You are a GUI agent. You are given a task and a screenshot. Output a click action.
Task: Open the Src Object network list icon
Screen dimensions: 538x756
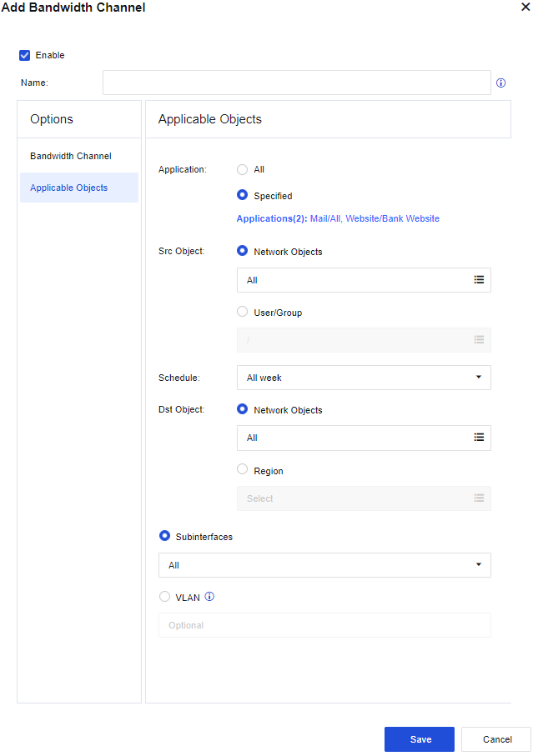pos(479,280)
